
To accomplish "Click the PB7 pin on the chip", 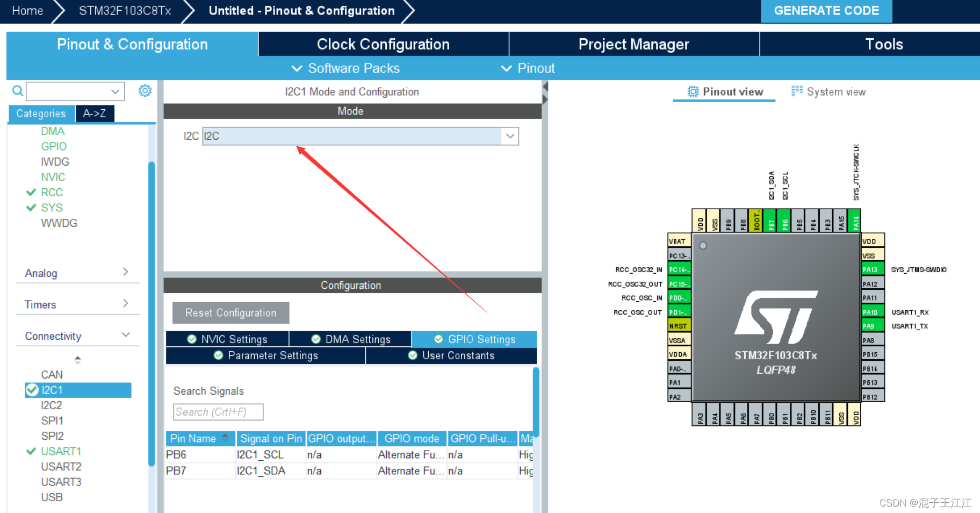I will click(x=770, y=220).
